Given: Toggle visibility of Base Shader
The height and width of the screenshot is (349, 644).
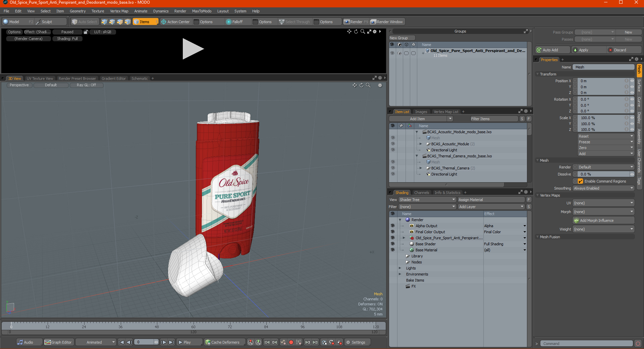Looking at the screenshot, I should tap(392, 244).
